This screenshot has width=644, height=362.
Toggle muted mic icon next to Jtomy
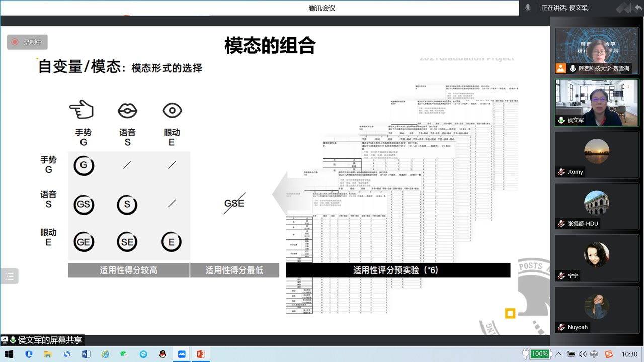point(561,172)
